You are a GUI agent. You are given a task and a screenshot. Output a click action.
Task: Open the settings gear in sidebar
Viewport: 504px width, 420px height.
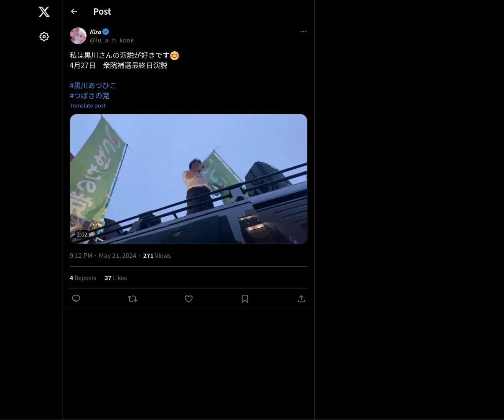(x=44, y=37)
